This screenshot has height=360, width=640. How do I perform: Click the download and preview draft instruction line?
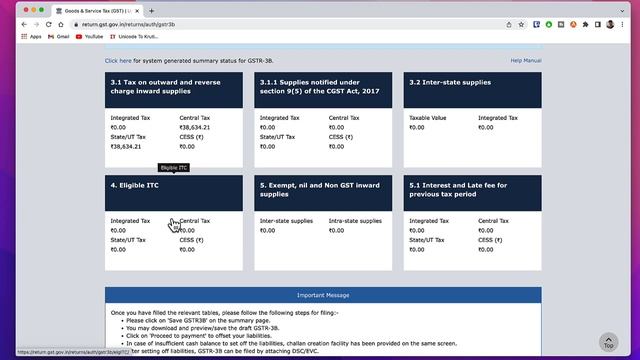[x=203, y=328]
